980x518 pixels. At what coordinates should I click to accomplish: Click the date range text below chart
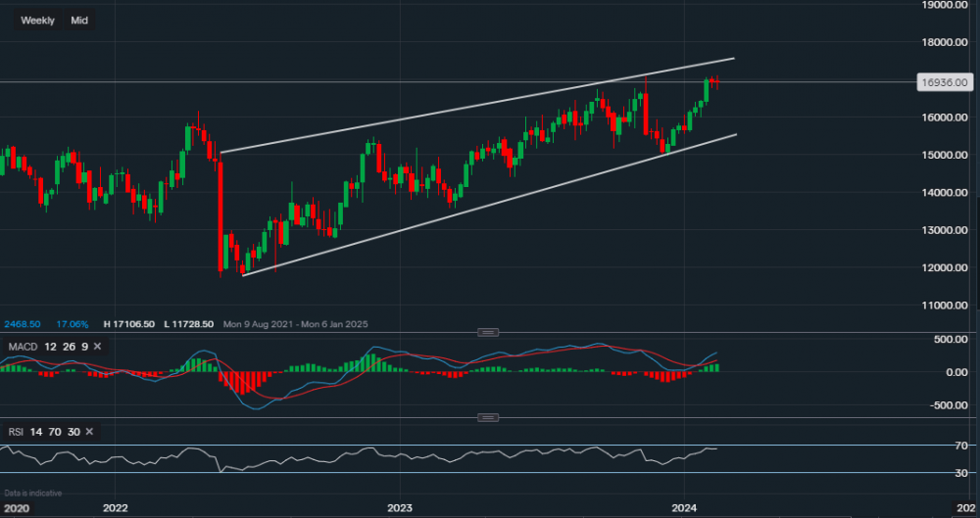pyautogui.click(x=294, y=323)
